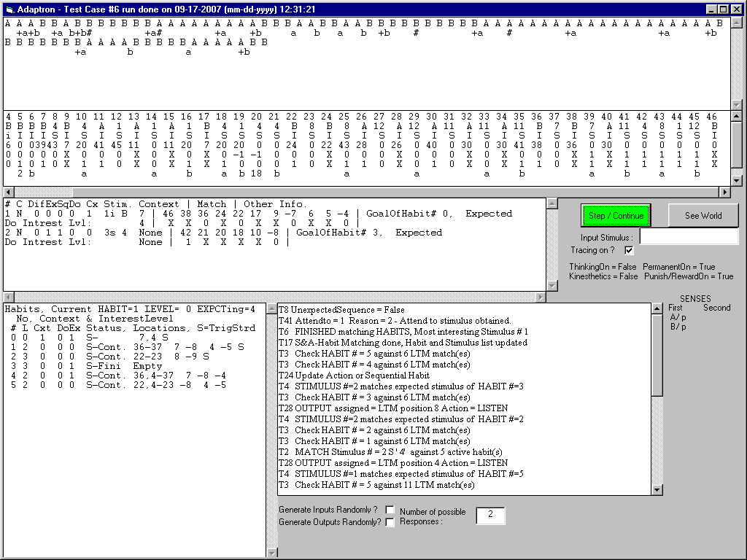Select habit row 0 with status 'S- 7,4 S'
This screenshot has width=747, height=560.
90,338
